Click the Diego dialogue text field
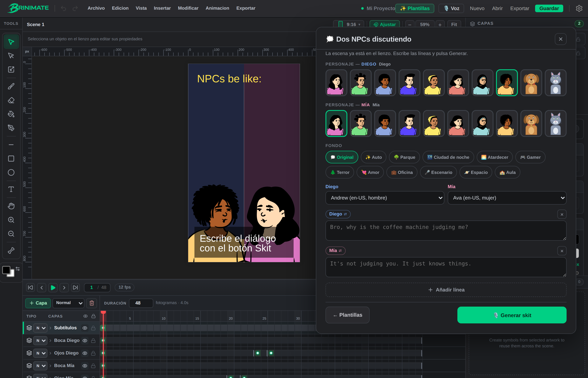588x378 pixels. 446,231
